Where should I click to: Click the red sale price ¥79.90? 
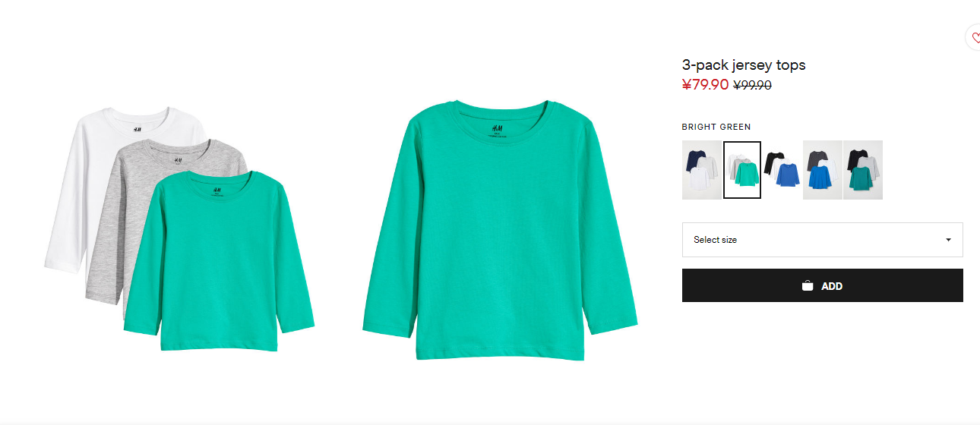click(705, 84)
